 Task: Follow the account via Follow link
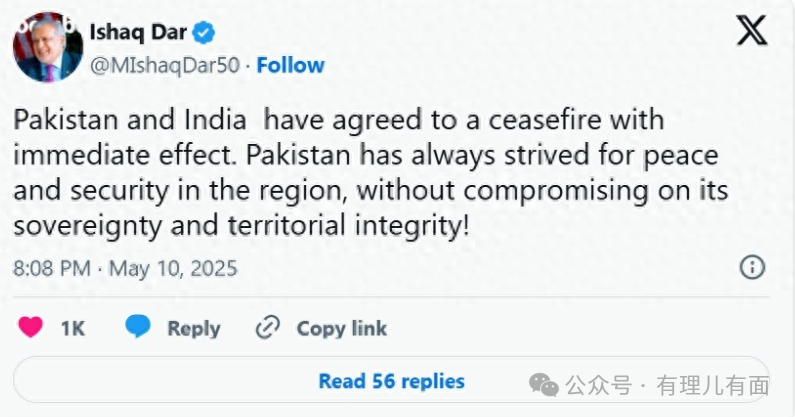290,65
